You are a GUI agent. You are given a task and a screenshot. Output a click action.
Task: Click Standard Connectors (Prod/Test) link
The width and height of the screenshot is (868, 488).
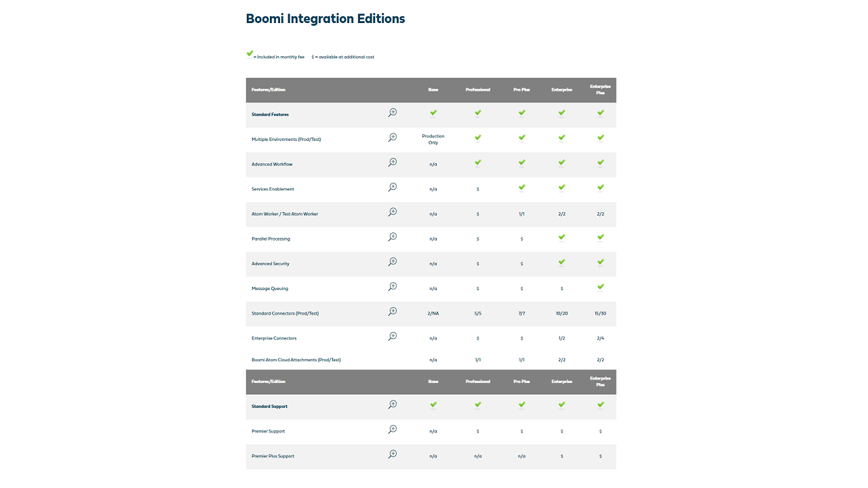pos(285,314)
